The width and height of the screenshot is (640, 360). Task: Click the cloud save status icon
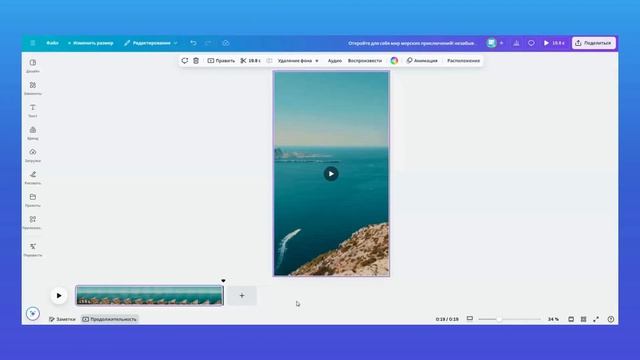[226, 43]
